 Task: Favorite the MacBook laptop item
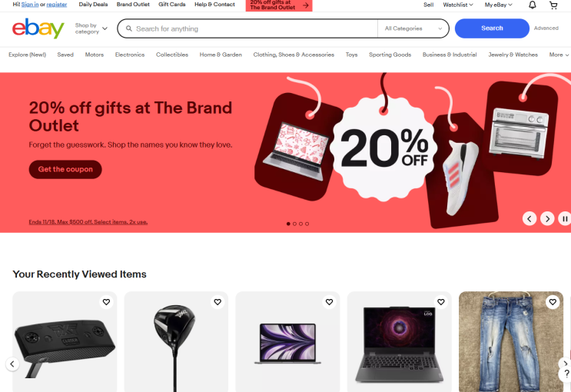click(329, 302)
